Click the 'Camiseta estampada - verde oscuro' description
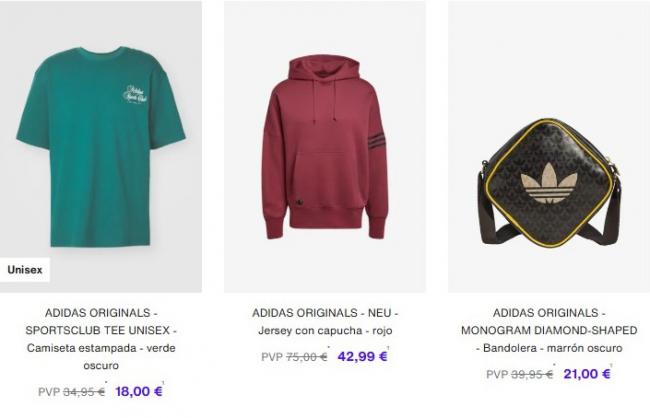 [x=101, y=357]
